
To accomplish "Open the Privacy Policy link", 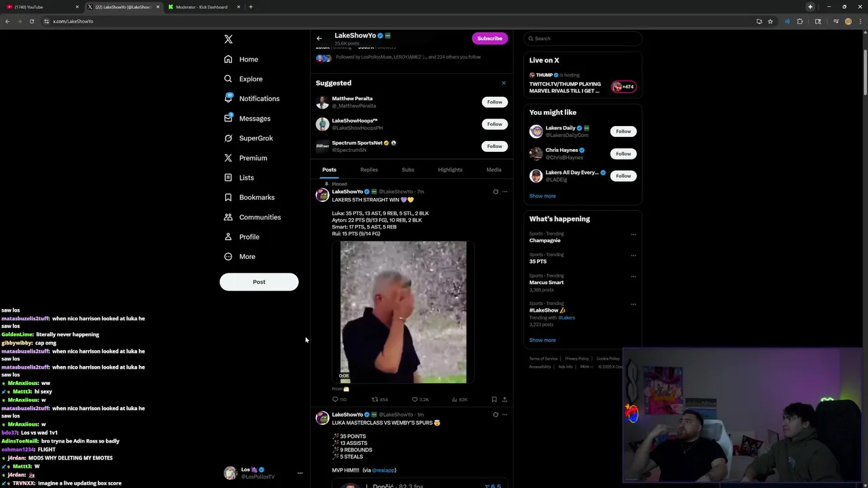I will click(577, 359).
